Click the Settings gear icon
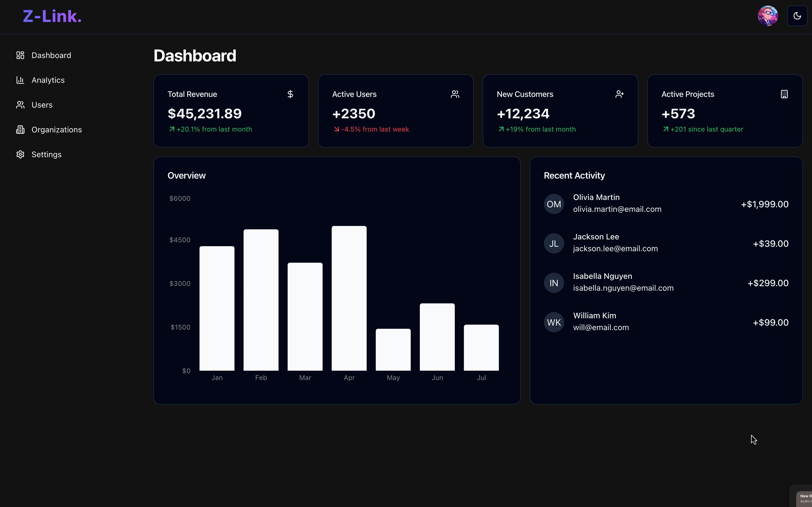This screenshot has height=507, width=812. pyautogui.click(x=20, y=155)
